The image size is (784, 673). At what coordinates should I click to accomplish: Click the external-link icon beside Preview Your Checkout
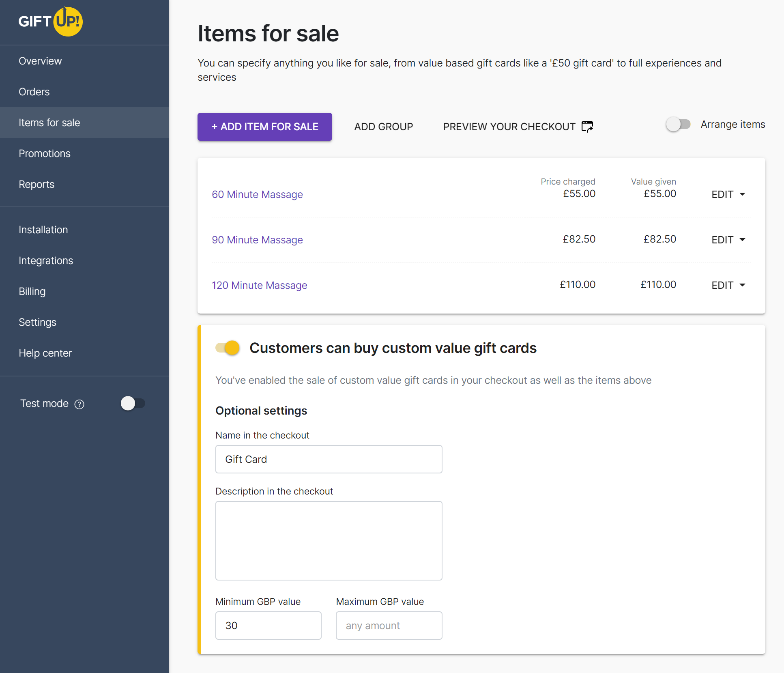click(x=587, y=127)
